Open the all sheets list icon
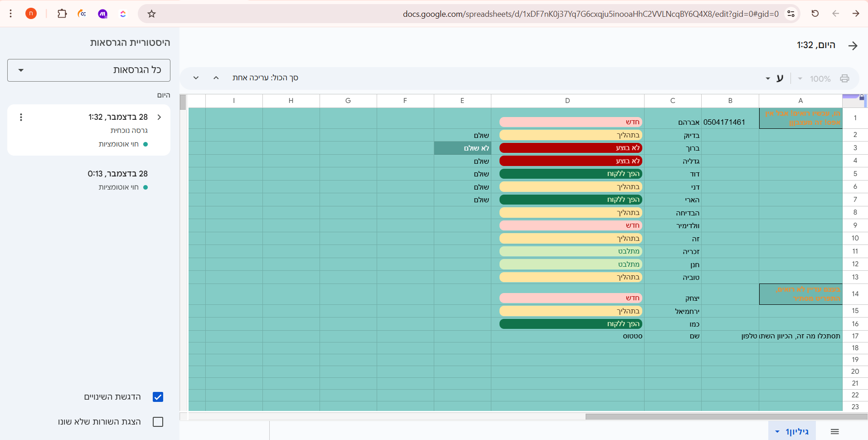 click(x=834, y=431)
